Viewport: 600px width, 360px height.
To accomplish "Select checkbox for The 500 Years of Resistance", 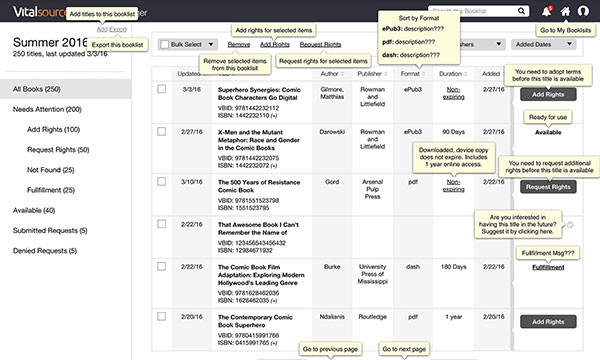I will click(x=161, y=181).
